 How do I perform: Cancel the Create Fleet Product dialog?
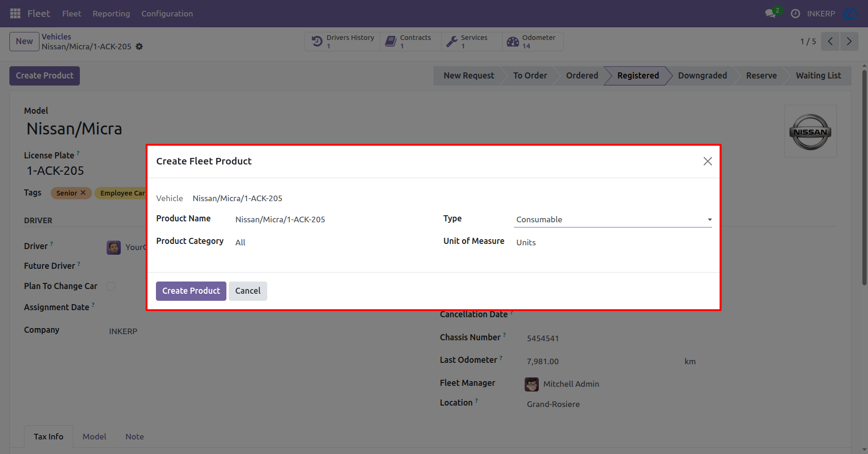[x=248, y=291]
